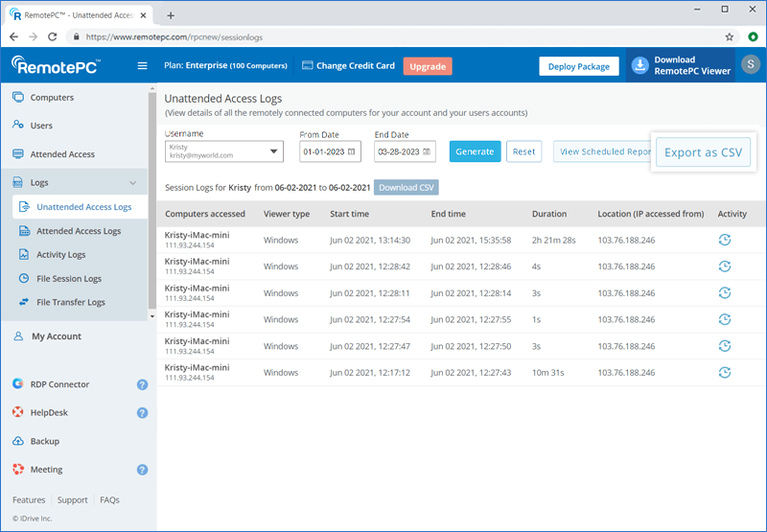The height and width of the screenshot is (532, 767).
Task: Click help icon beside HelpDesk
Action: 142,413
